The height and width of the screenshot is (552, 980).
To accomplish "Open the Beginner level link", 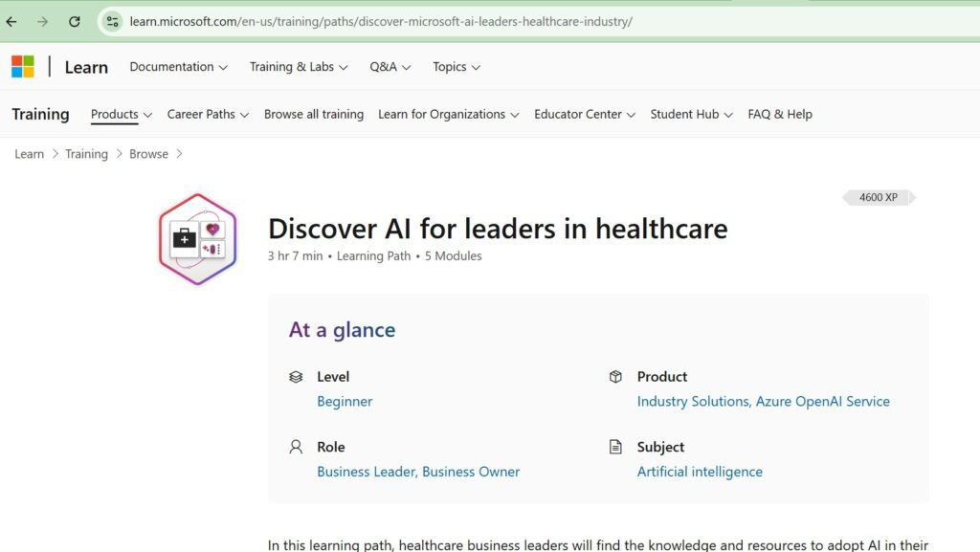I will [345, 402].
